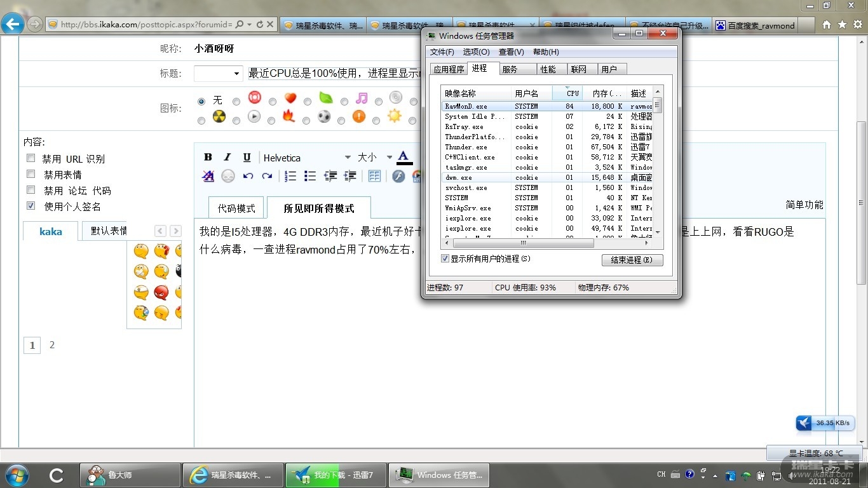Toggle 禁用 URL 识别 checkbox

pos(31,158)
